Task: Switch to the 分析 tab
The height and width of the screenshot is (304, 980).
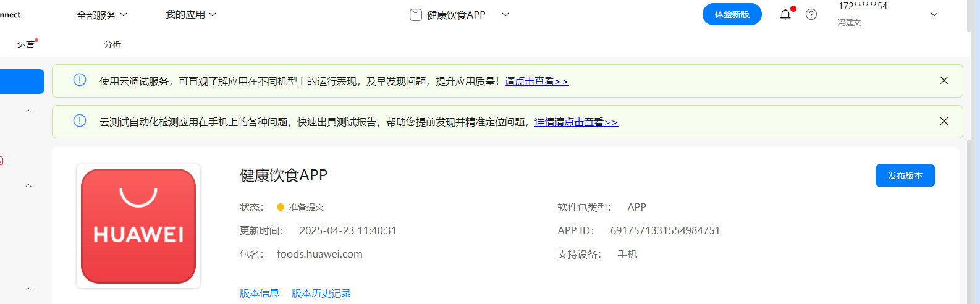Action: click(x=112, y=44)
